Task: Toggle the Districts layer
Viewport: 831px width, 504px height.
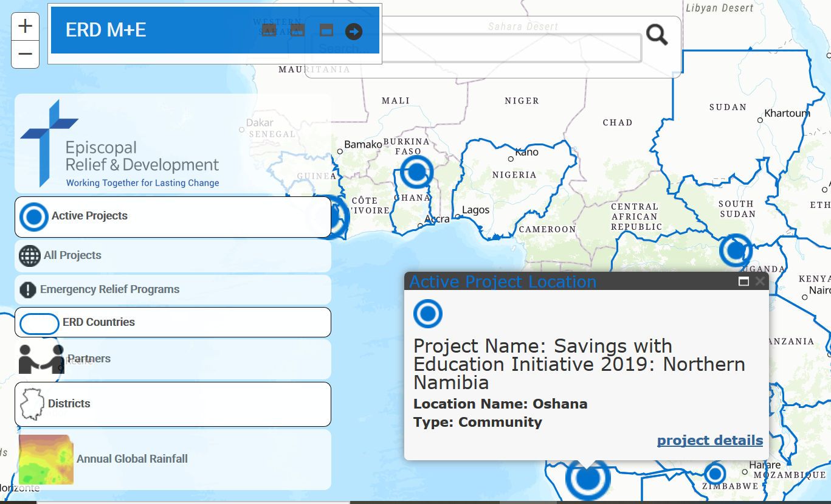Action: click(173, 404)
